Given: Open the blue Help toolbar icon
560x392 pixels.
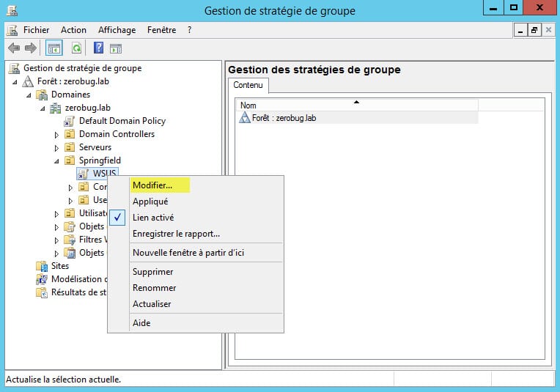Looking at the screenshot, I should coord(98,48).
